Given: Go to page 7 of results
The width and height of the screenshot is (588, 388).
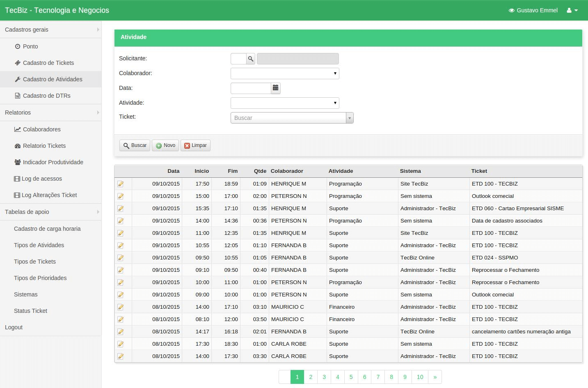Looking at the screenshot, I should click(x=378, y=377).
